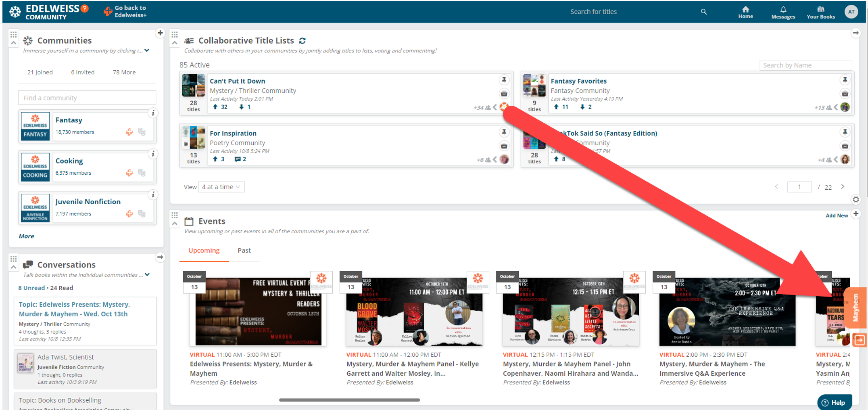Switch to Past events tab
Viewport: 868px width, 410px height.
[244, 251]
